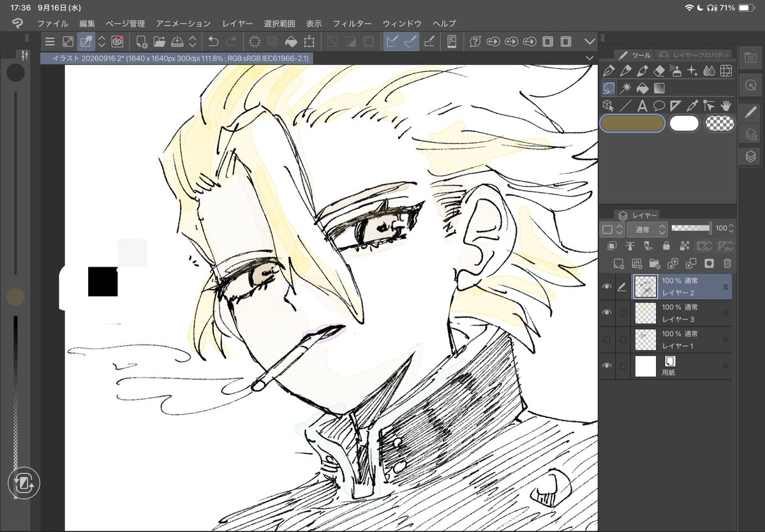Screen dimensions: 765x532
Task: Show hidden layer レイヤー 1
Action: 607,339
